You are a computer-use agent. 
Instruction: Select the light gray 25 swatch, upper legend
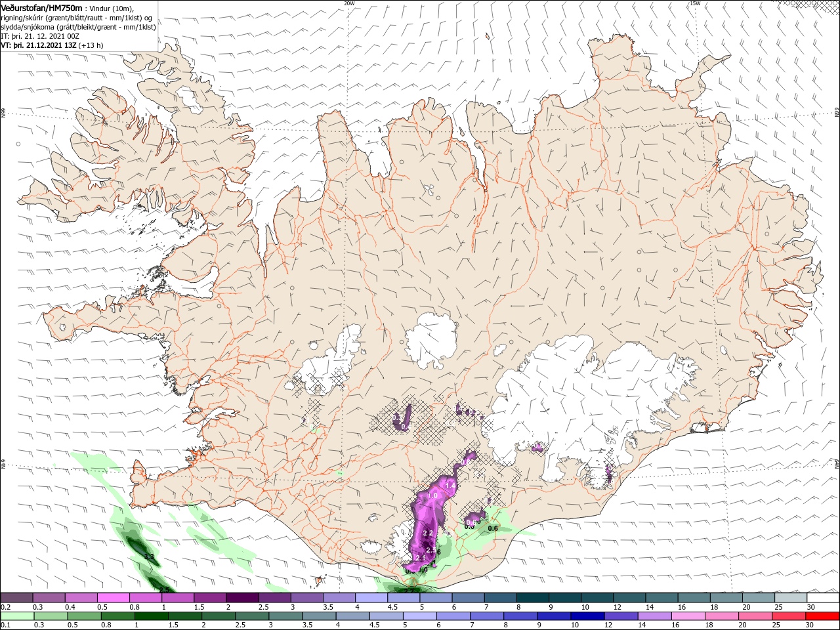coord(791,597)
